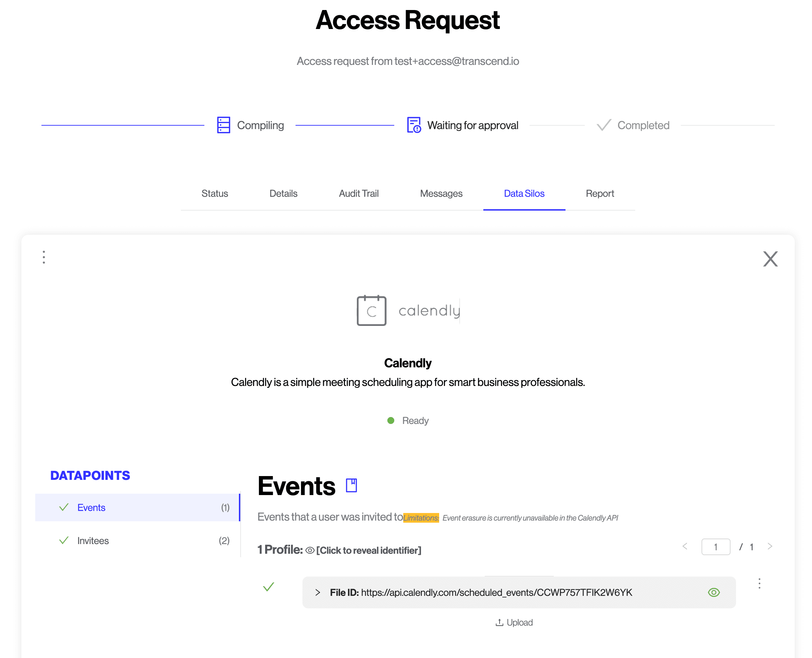Click the Invitees datapoint checkmark icon
This screenshot has height=658, width=812.
64,540
